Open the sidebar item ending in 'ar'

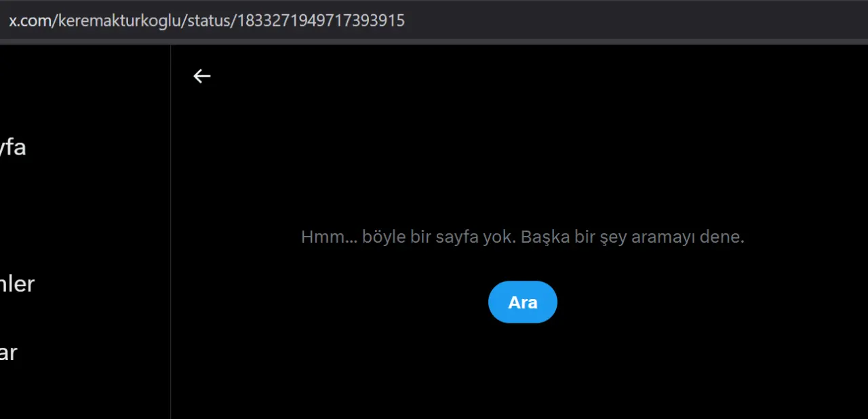coord(8,353)
